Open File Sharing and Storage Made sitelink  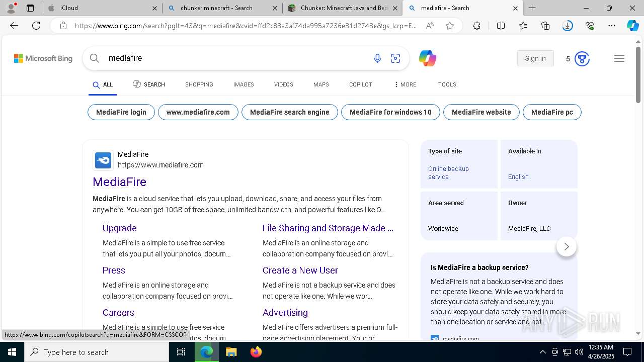pyautogui.click(x=328, y=228)
